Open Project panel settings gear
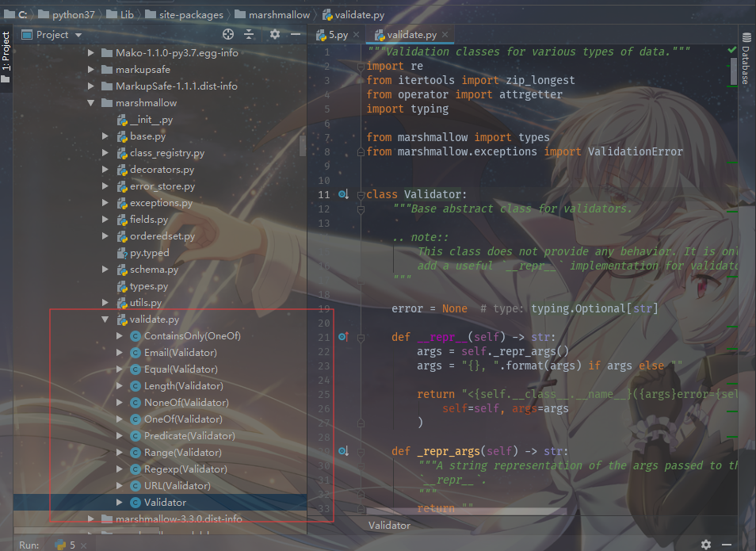This screenshot has height=551, width=756. coord(275,34)
